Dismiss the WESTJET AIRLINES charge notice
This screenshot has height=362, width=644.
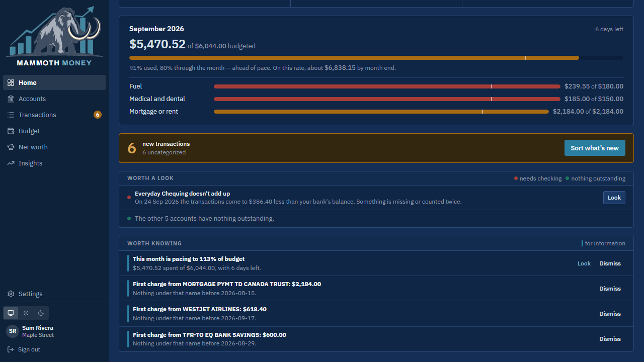610,314
